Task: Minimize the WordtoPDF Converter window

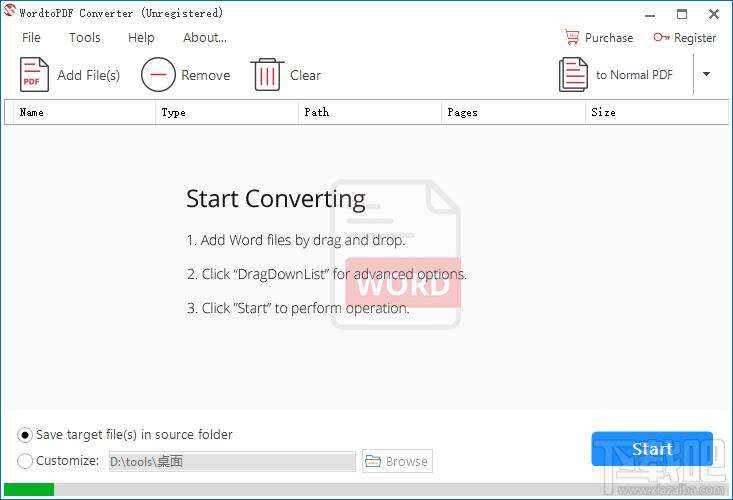Action: [x=650, y=15]
